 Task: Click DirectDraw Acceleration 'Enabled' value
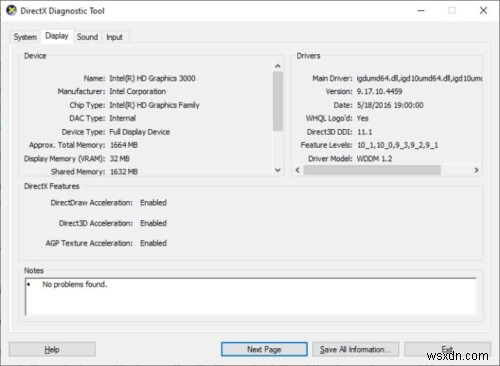click(x=153, y=203)
